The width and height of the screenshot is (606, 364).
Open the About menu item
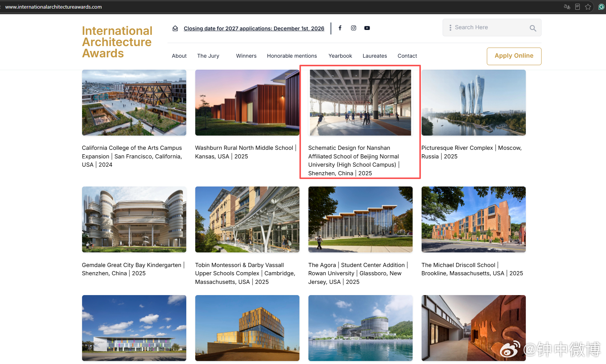coord(179,56)
